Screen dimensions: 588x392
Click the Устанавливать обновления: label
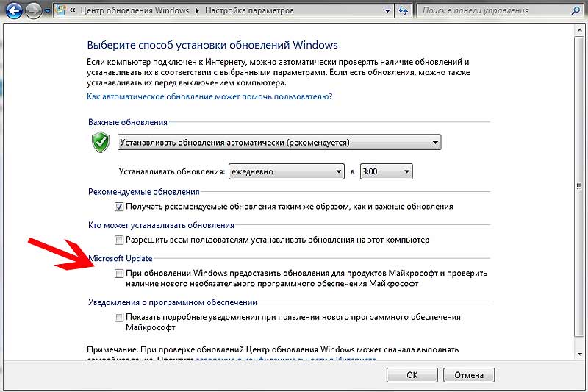click(172, 172)
